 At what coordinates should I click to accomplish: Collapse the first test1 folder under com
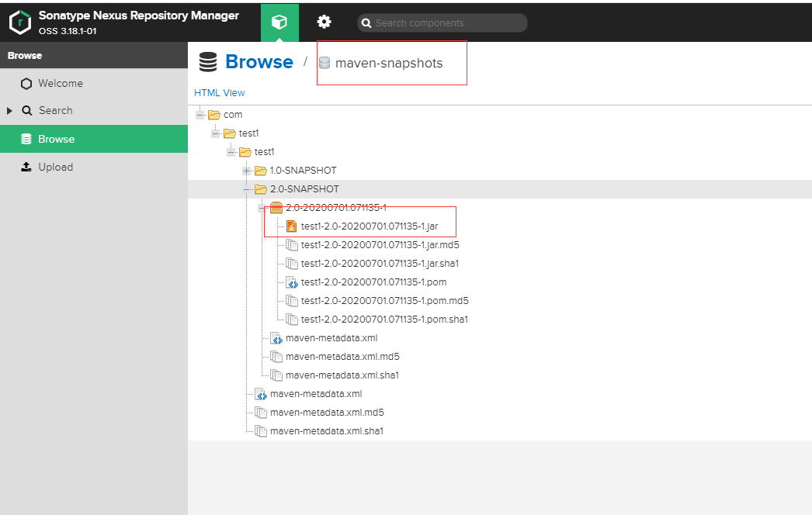point(216,133)
